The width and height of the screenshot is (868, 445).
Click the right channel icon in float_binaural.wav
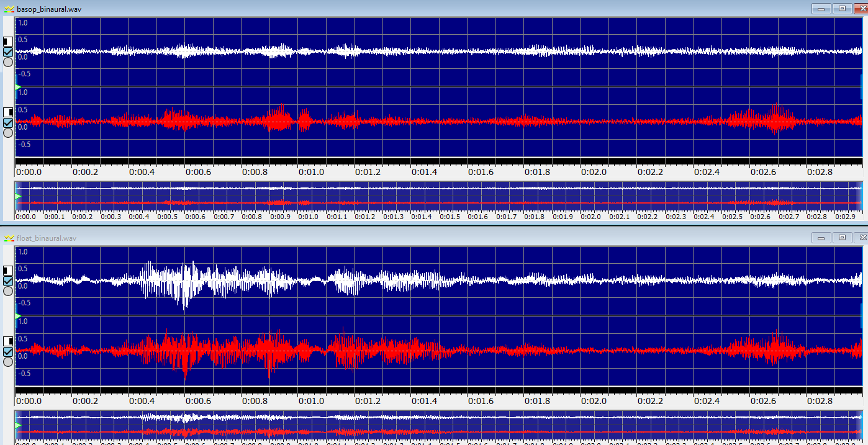(7, 341)
